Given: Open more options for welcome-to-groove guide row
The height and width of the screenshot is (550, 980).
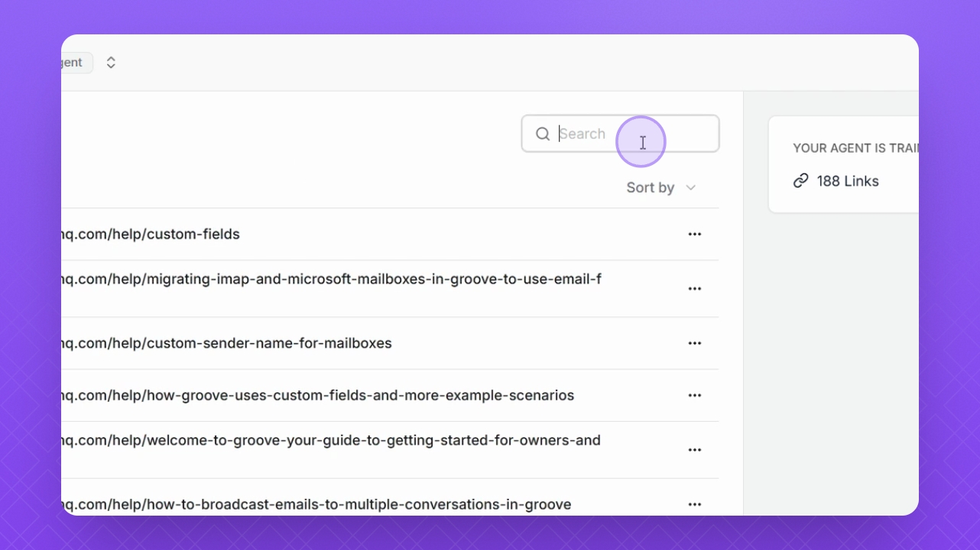Looking at the screenshot, I should coord(695,450).
